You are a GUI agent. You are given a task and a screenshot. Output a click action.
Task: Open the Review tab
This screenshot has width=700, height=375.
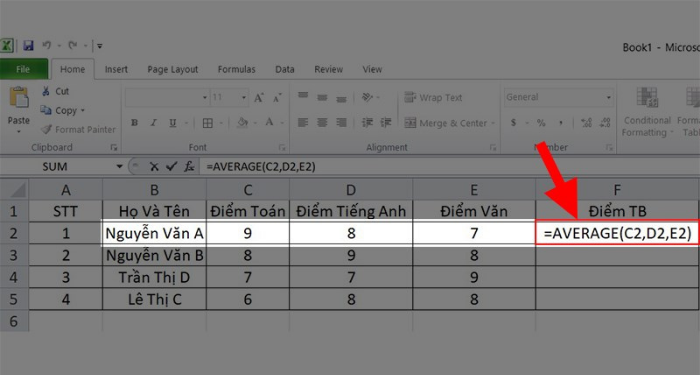click(x=329, y=69)
